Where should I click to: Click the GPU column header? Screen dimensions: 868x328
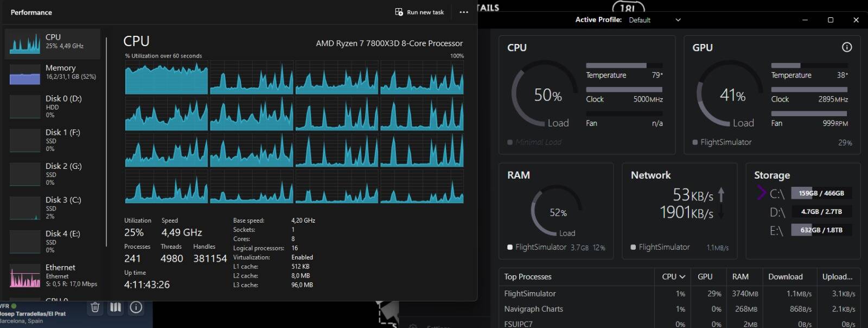click(x=705, y=276)
